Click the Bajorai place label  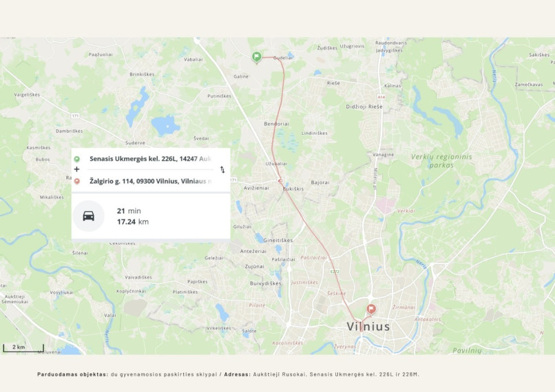tap(320, 182)
